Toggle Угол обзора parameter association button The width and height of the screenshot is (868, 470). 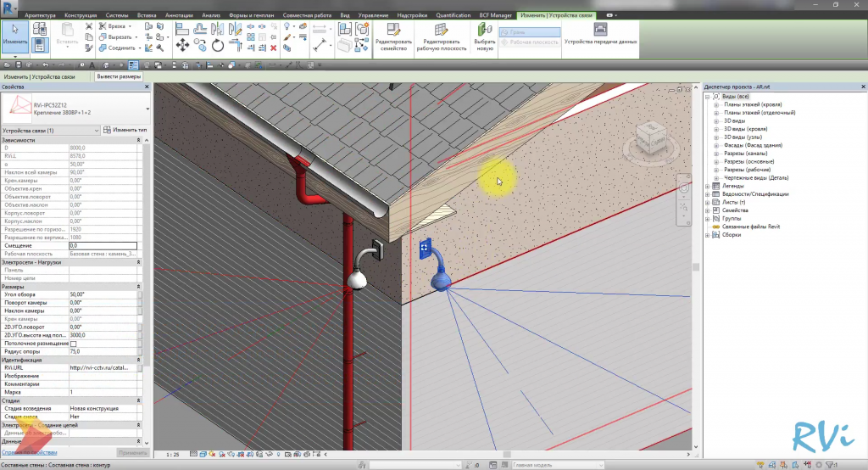click(140, 294)
